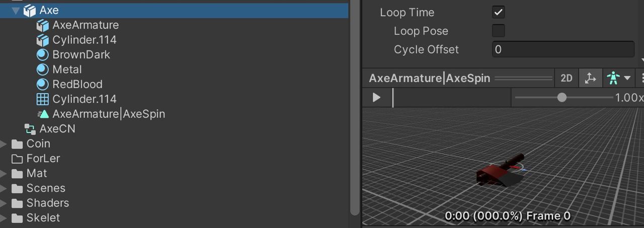Click the Mat folder icon

pos(17,174)
